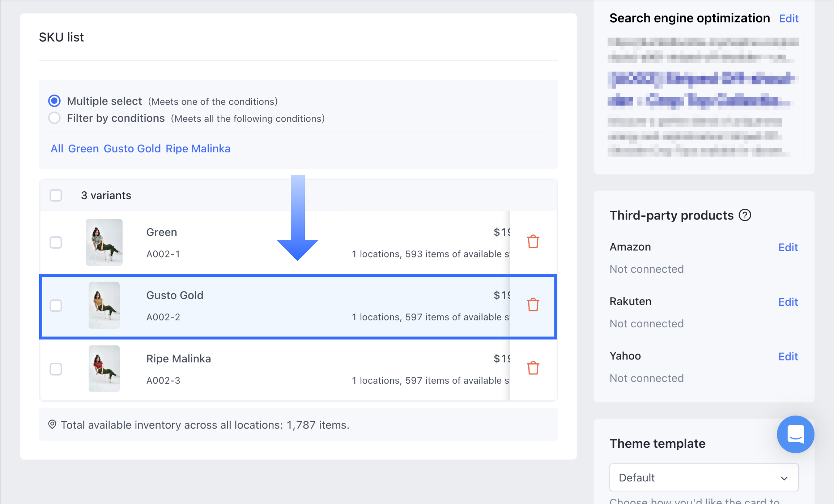Image resolution: width=834 pixels, height=504 pixels.
Task: Filter SKU list by Gusto Gold tag
Action: pyautogui.click(x=132, y=148)
